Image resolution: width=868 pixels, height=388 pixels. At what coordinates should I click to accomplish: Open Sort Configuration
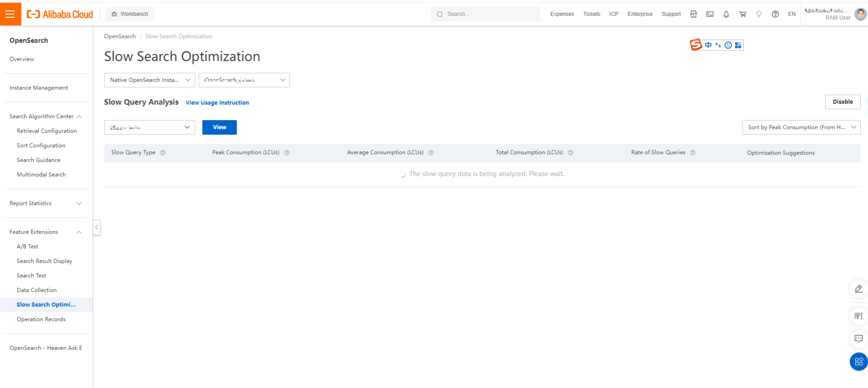tap(41, 146)
